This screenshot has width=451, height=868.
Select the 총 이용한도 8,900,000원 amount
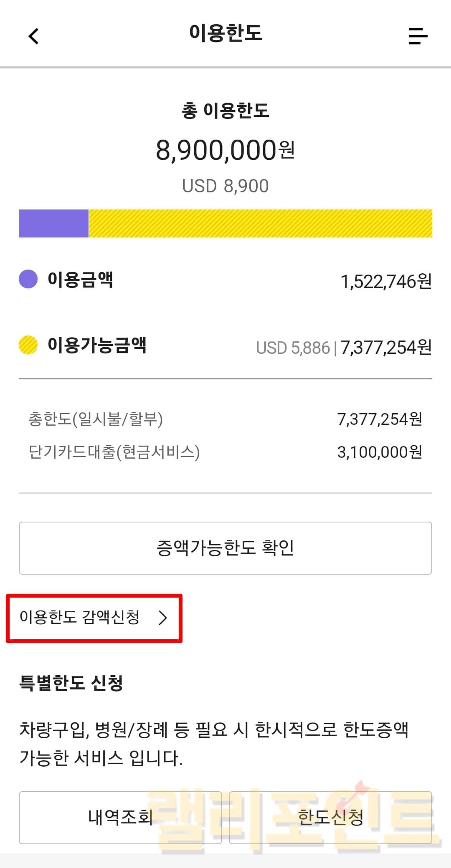(x=225, y=151)
